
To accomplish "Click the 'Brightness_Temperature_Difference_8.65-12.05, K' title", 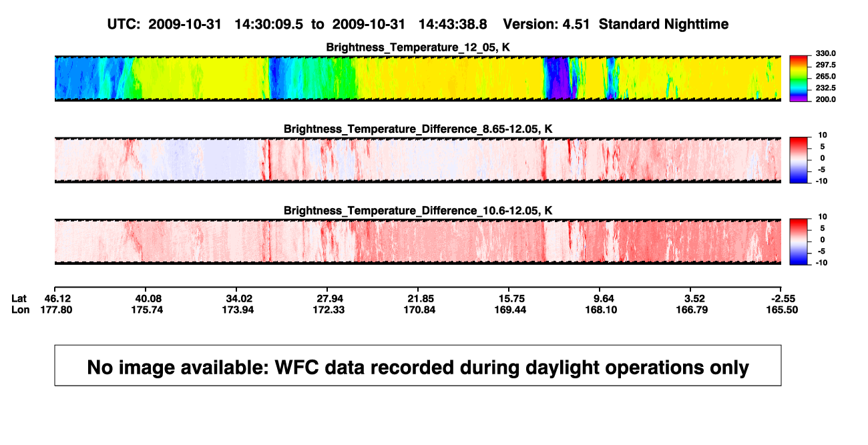I will pos(417,129).
